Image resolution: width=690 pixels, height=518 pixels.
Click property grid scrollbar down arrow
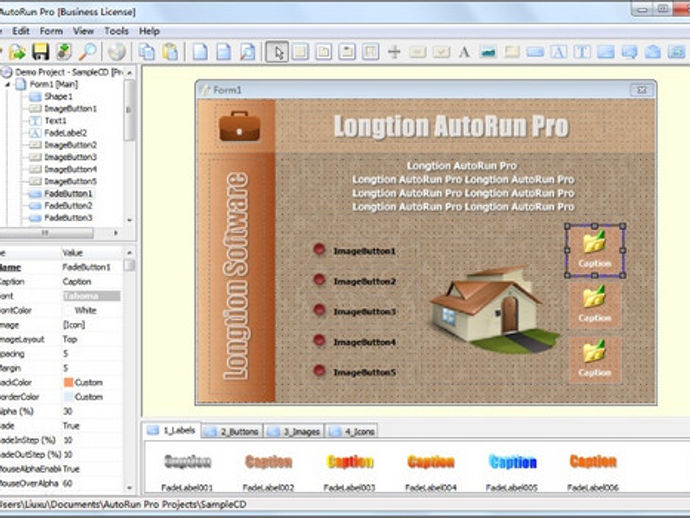(x=129, y=488)
